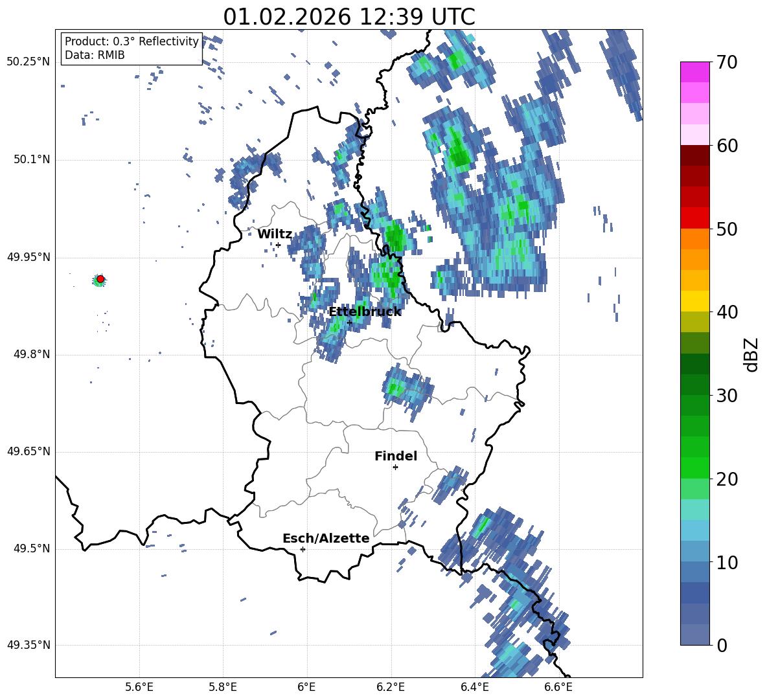This screenshot has height=700, width=767.
Task: Click the 'Data: RMIB' source text
Action: coord(95,55)
